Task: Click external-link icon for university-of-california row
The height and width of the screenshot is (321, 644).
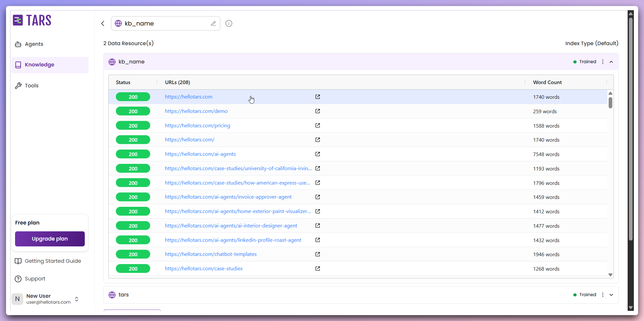Action: pyautogui.click(x=317, y=169)
